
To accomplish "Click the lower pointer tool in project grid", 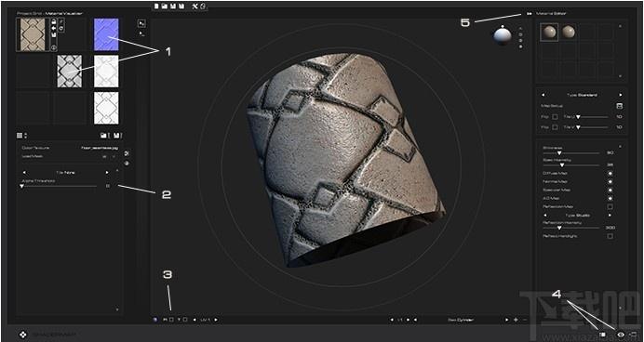I will point(141,33).
